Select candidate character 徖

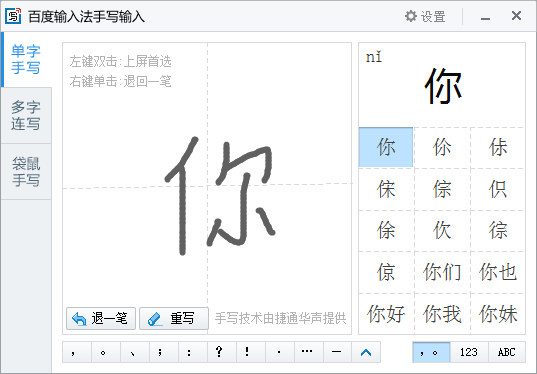coord(498,230)
